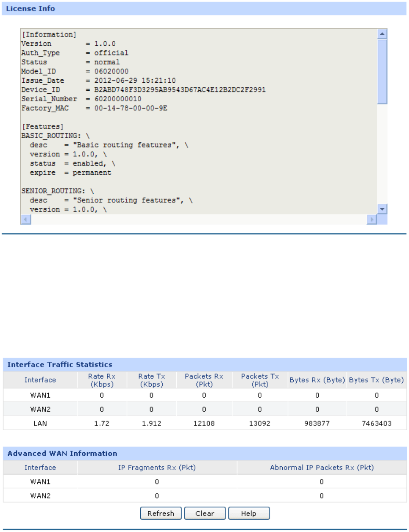Screen dimensions: 409x532
Task: Click the Rate Tx (Kbps) column header
Action: (x=152, y=380)
